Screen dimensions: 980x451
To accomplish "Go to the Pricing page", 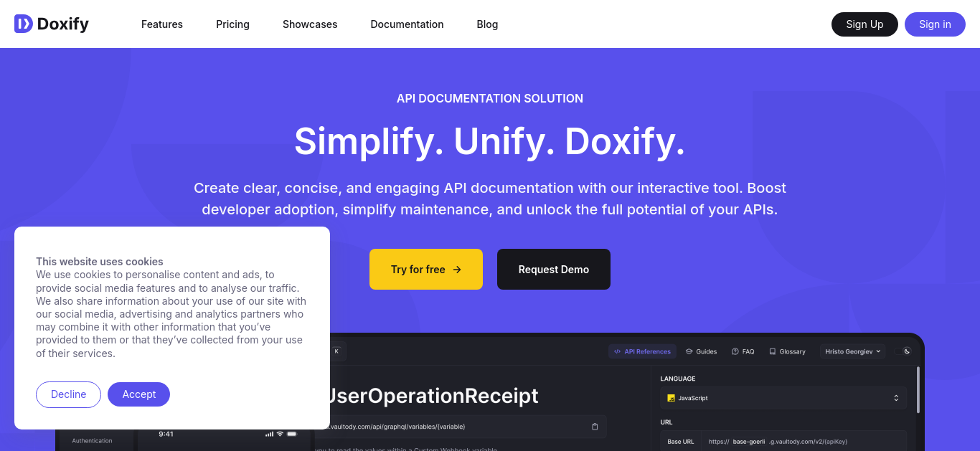I will pos(232,24).
